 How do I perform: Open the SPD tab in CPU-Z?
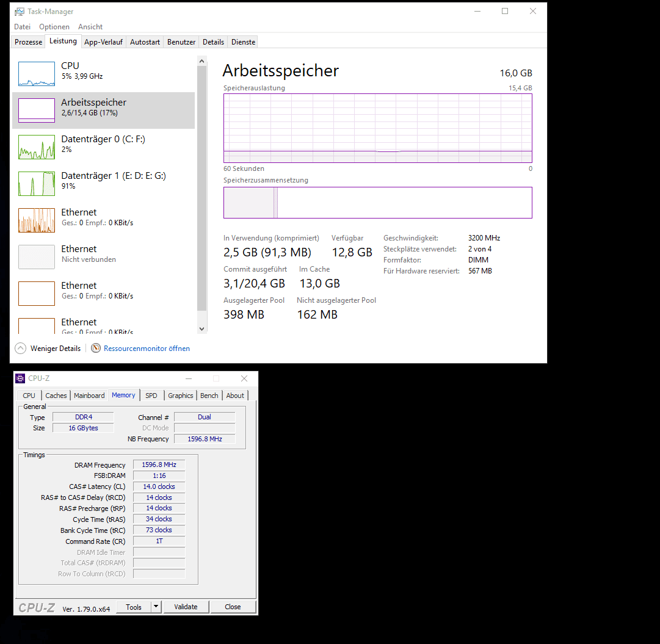click(x=151, y=396)
